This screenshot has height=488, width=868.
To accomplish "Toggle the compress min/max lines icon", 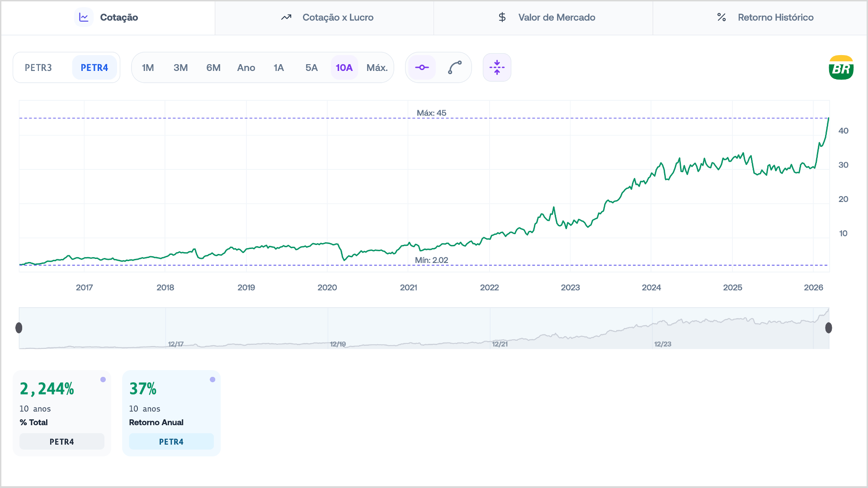I will (x=497, y=67).
